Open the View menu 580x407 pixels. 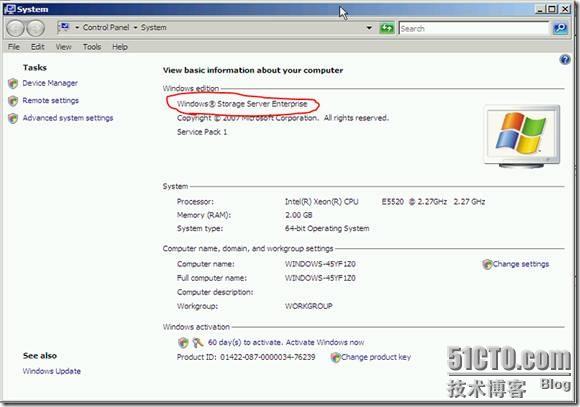[x=64, y=47]
